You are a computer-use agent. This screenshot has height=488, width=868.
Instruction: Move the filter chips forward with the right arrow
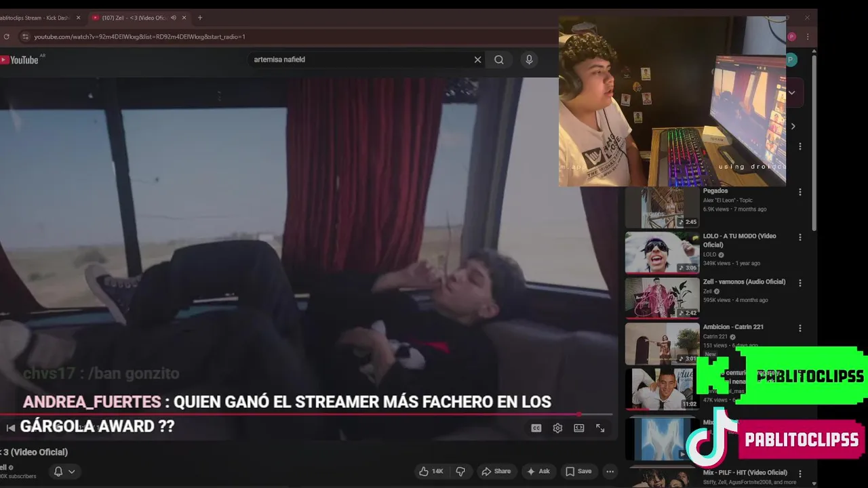793,126
